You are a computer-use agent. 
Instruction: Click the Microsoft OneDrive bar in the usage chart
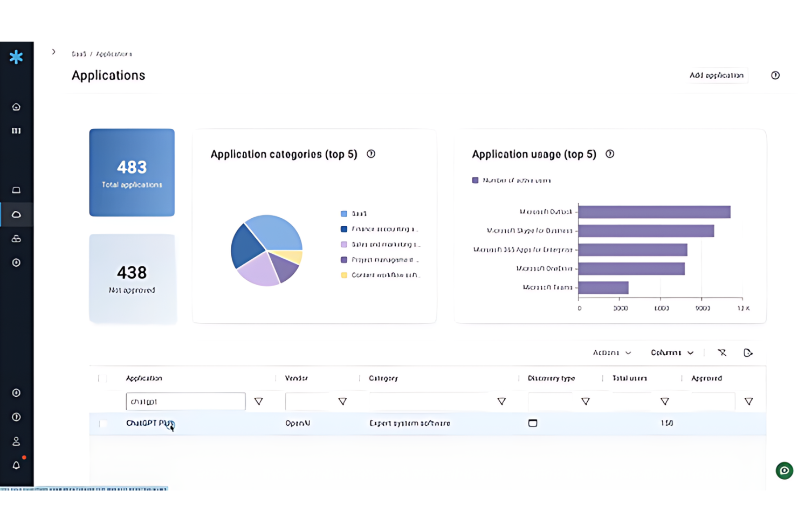[631, 268]
